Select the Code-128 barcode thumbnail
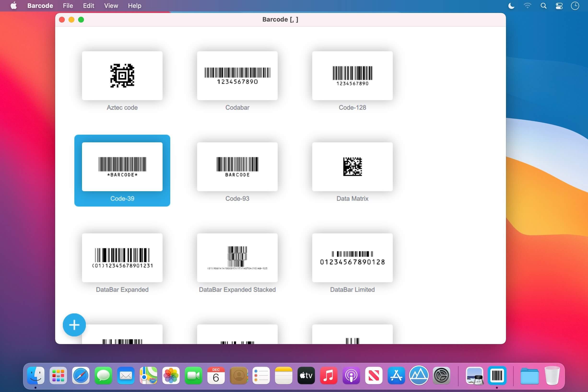588x392 pixels. pyautogui.click(x=352, y=76)
